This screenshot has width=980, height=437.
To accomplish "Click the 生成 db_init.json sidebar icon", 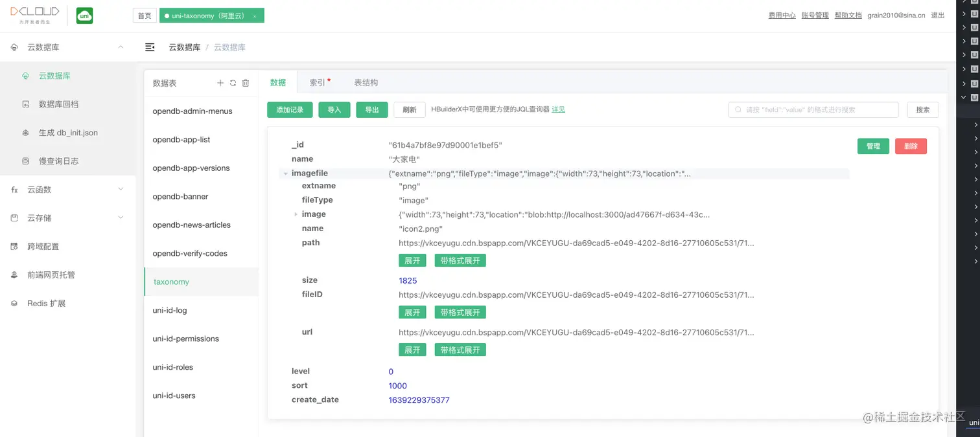I will coord(26,133).
